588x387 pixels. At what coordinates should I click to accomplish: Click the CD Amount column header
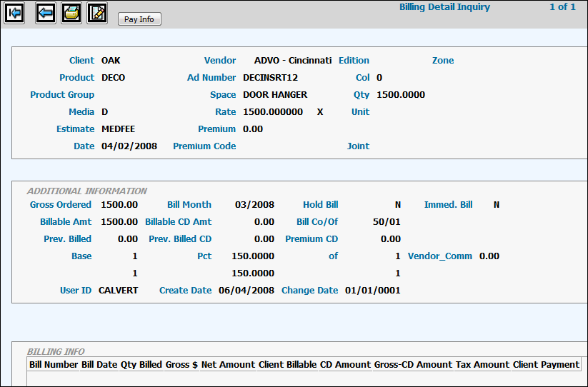pyautogui.click(x=345, y=364)
